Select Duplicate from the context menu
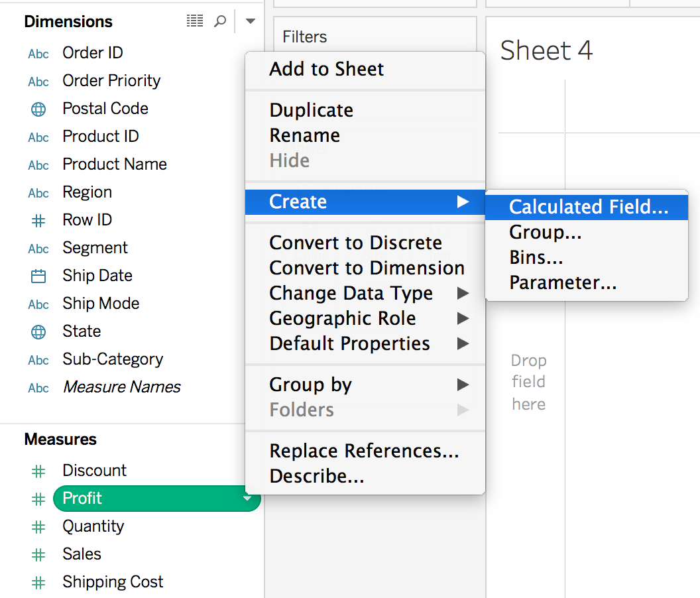 pos(311,110)
